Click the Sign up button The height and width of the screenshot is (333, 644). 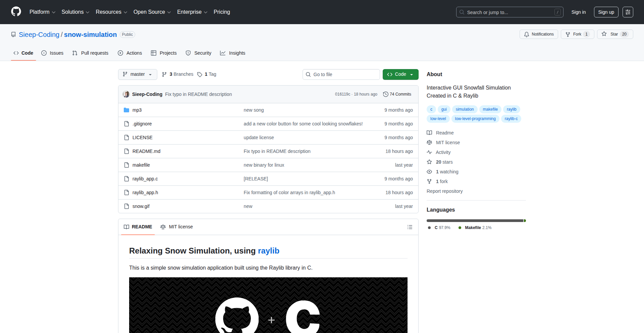606,12
